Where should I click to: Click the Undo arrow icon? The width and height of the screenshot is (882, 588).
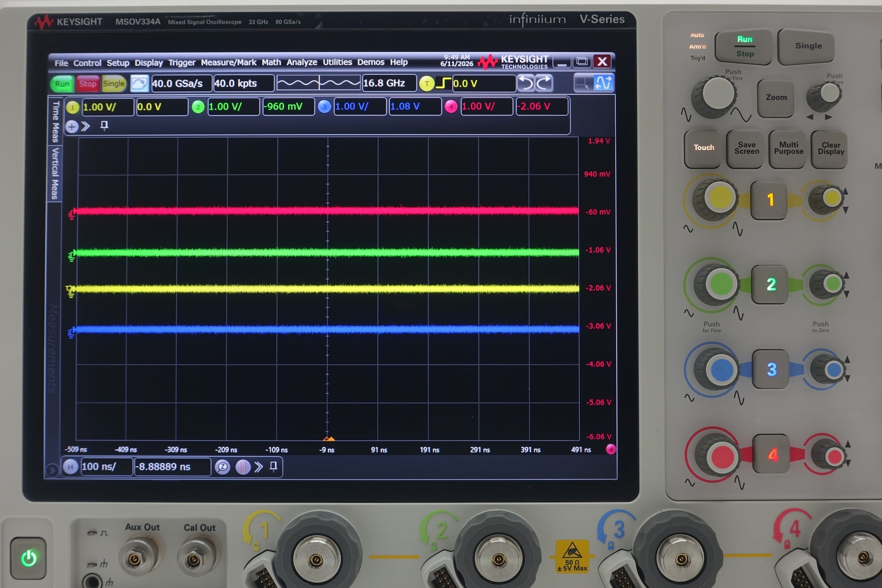[525, 83]
